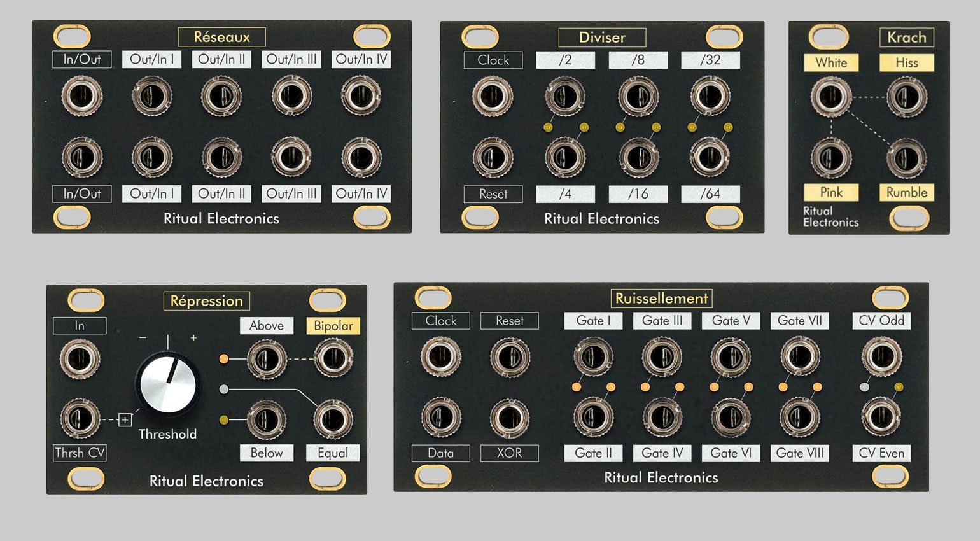
Task: Click the Ritual Electronics text on Krach
Action: tap(830, 216)
